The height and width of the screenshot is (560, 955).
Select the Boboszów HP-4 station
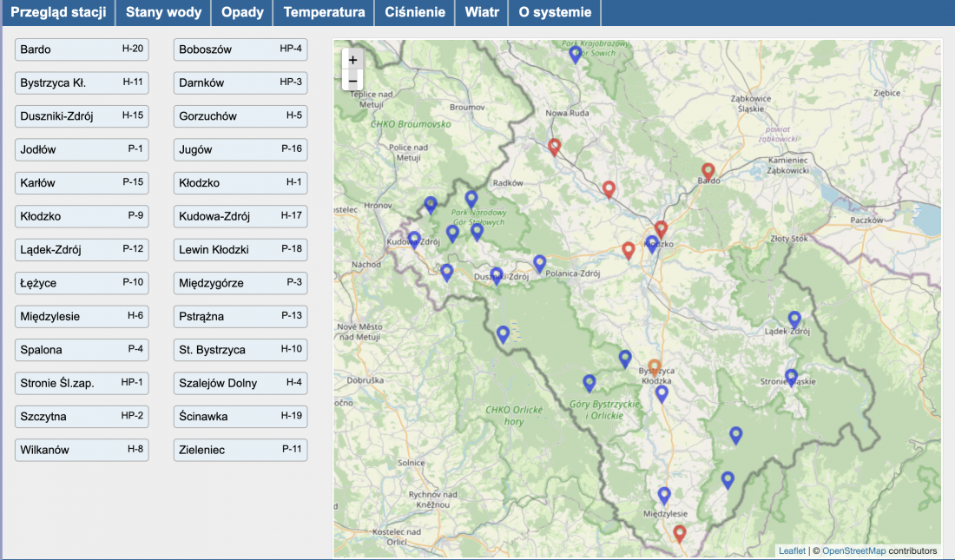point(240,49)
